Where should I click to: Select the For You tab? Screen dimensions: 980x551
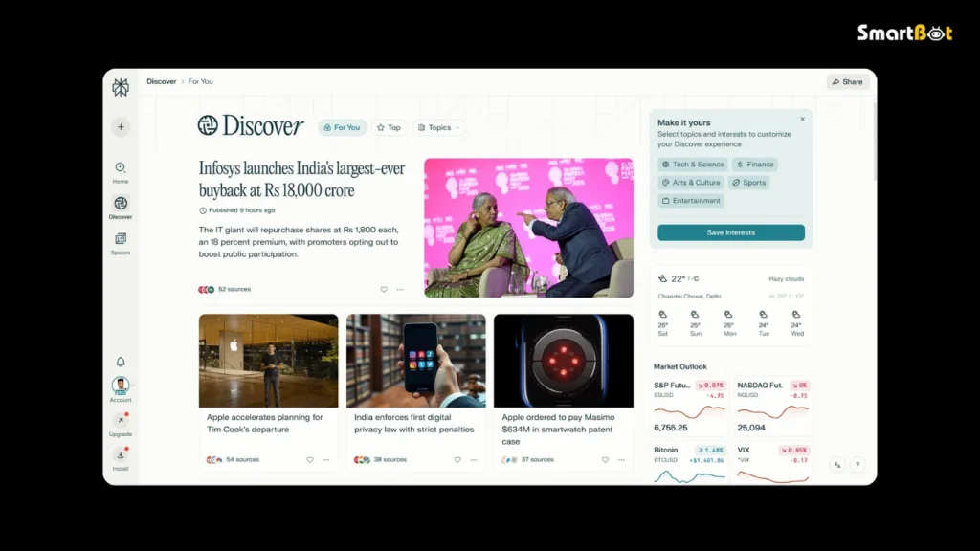(x=342, y=127)
